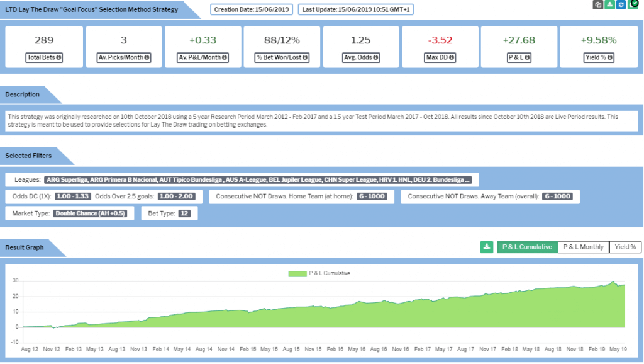Click info icon next to Yield %
The height and width of the screenshot is (364, 644).
coord(609,58)
